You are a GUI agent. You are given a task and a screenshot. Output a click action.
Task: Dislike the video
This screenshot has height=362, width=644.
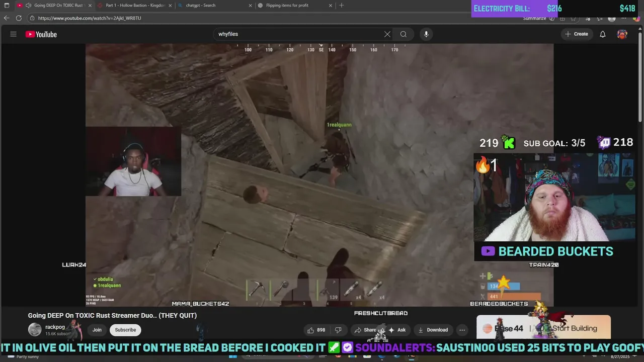tap(338, 330)
